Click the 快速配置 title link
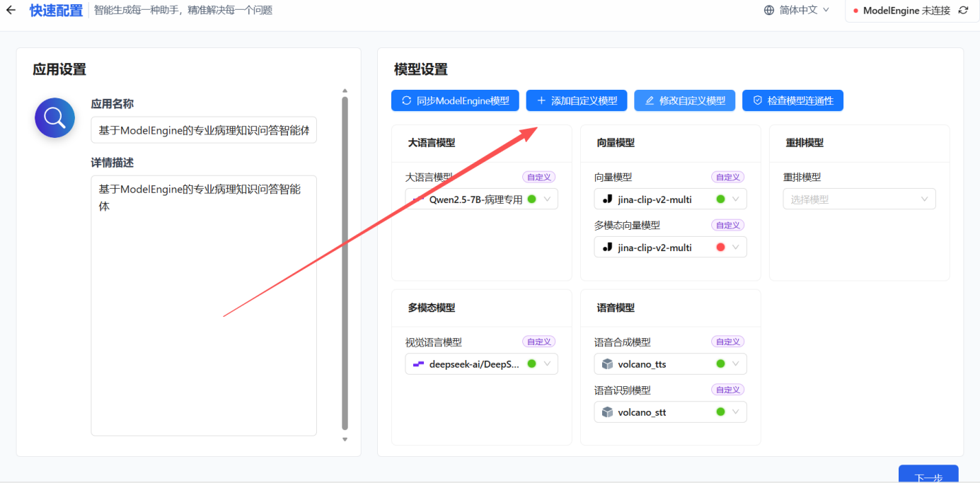Image resolution: width=980 pixels, height=483 pixels. 56,11
